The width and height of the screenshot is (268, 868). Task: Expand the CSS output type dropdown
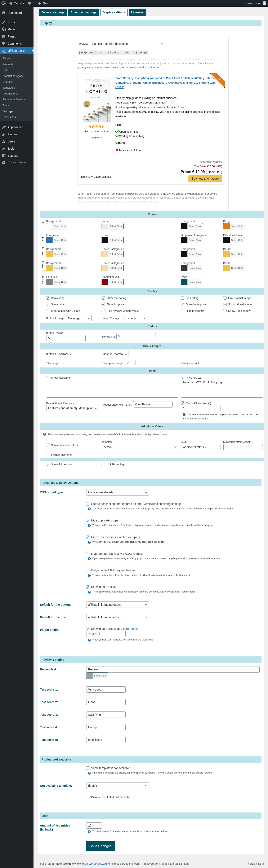[117, 492]
